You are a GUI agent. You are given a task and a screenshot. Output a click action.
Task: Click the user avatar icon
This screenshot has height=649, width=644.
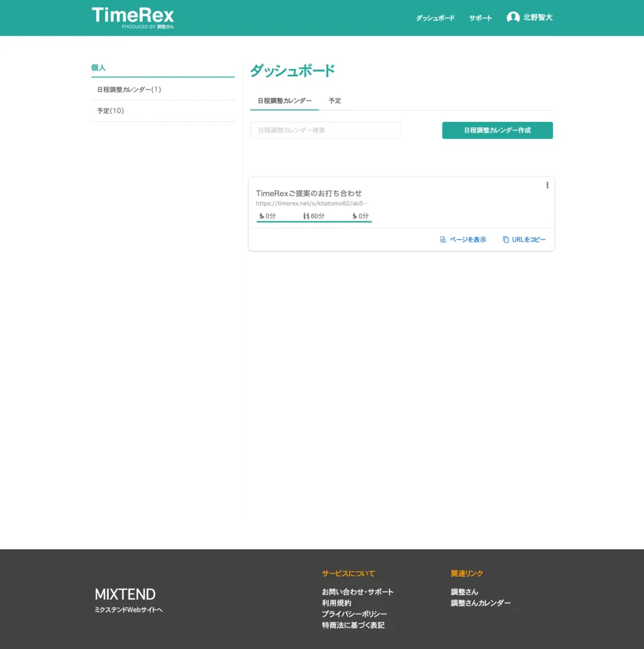tap(513, 18)
